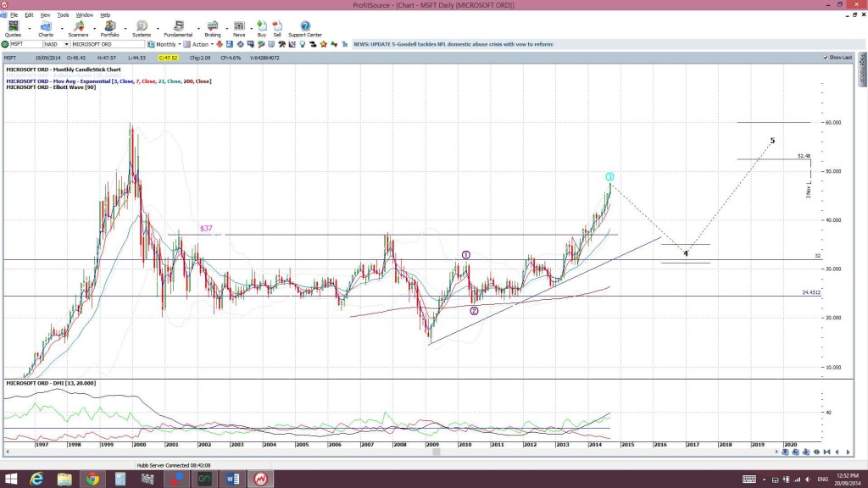Open Microsoft Word from taskbar
The height and width of the screenshot is (488, 868).
[x=232, y=479]
